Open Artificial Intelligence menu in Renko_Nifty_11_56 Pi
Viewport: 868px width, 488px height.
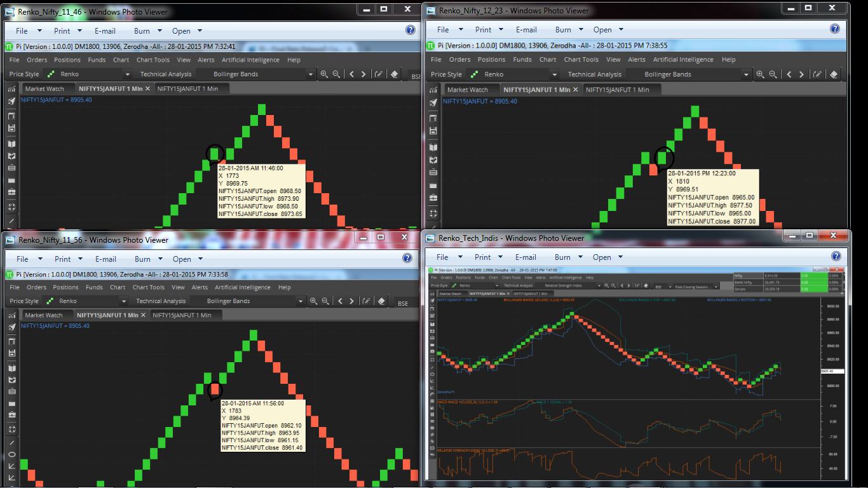pos(243,287)
